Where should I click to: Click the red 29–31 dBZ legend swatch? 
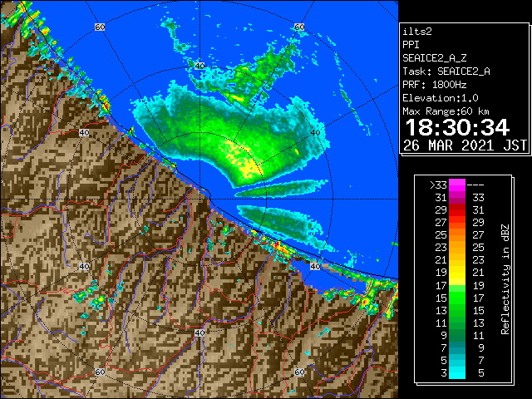pyautogui.click(x=457, y=210)
